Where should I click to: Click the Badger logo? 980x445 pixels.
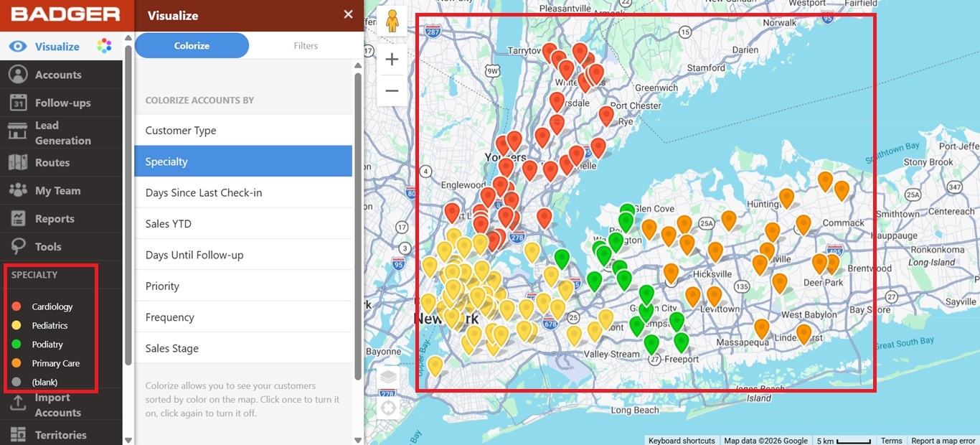[x=65, y=14]
